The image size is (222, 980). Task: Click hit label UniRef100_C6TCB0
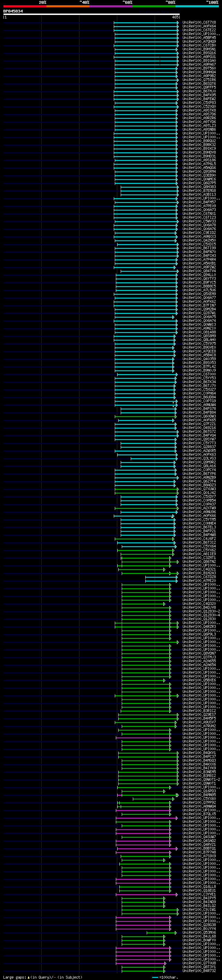point(199,45)
